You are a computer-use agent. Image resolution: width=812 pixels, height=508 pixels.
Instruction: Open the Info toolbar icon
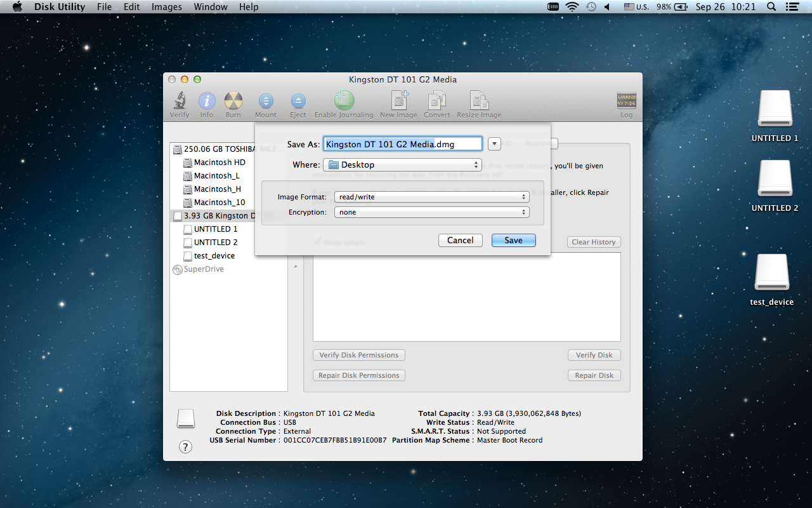coord(207,101)
